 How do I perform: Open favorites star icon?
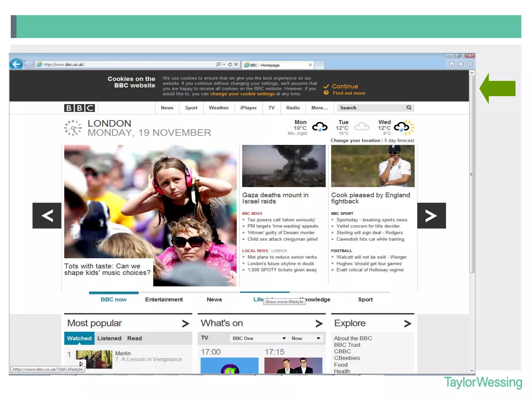[461, 64]
